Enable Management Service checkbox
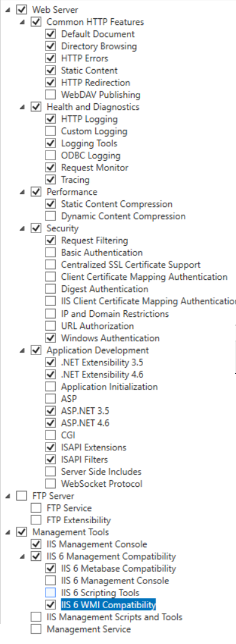236x644 pixels. tap(36, 629)
